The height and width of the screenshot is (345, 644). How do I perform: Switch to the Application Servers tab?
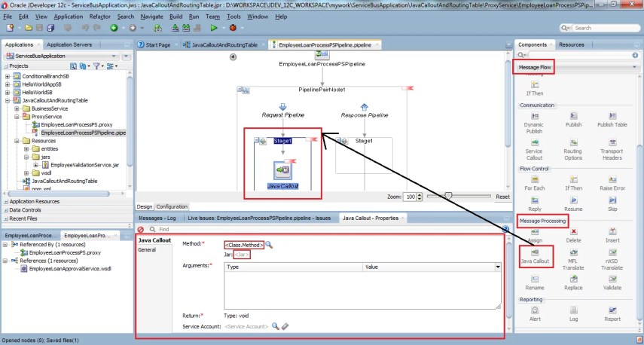69,44
